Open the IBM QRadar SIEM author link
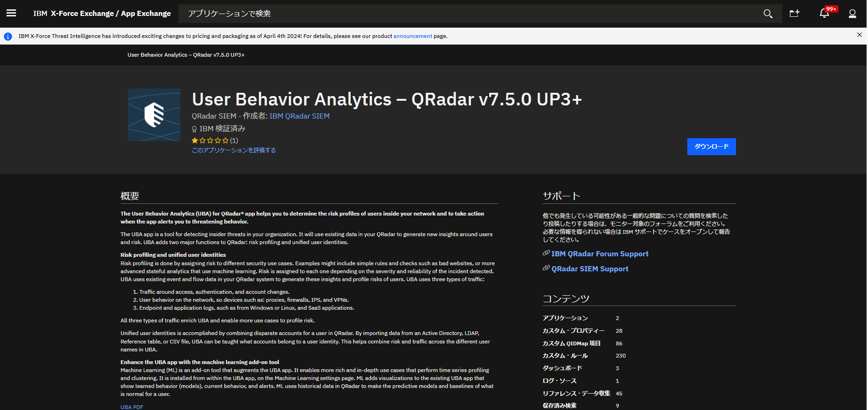This screenshot has width=868, height=410. (x=299, y=116)
